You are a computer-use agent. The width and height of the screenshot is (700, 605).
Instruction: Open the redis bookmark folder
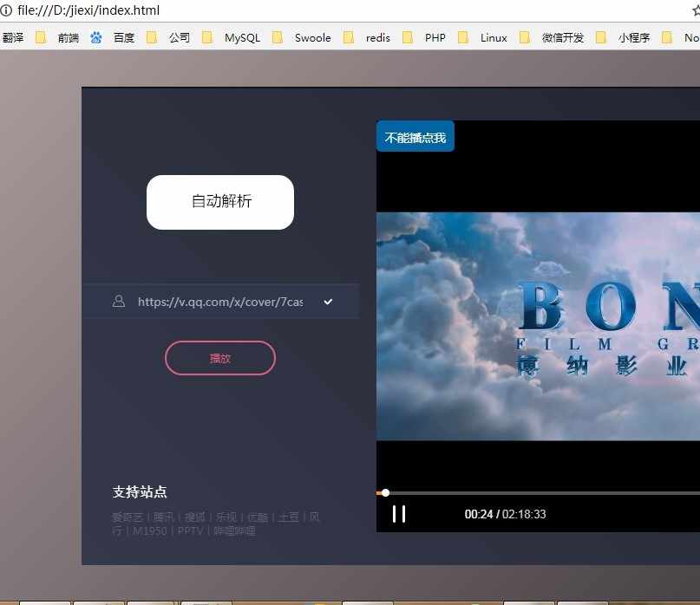(x=367, y=37)
